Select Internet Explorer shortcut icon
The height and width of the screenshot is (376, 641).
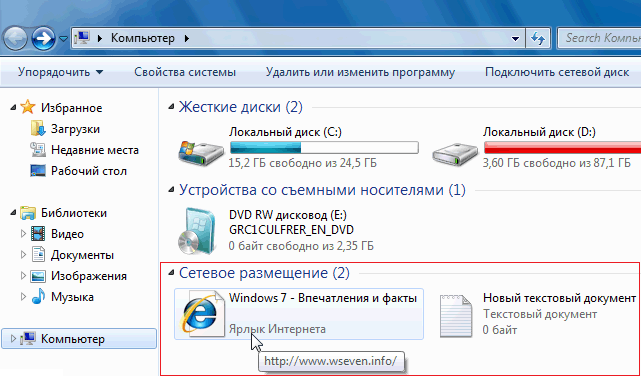(202, 315)
